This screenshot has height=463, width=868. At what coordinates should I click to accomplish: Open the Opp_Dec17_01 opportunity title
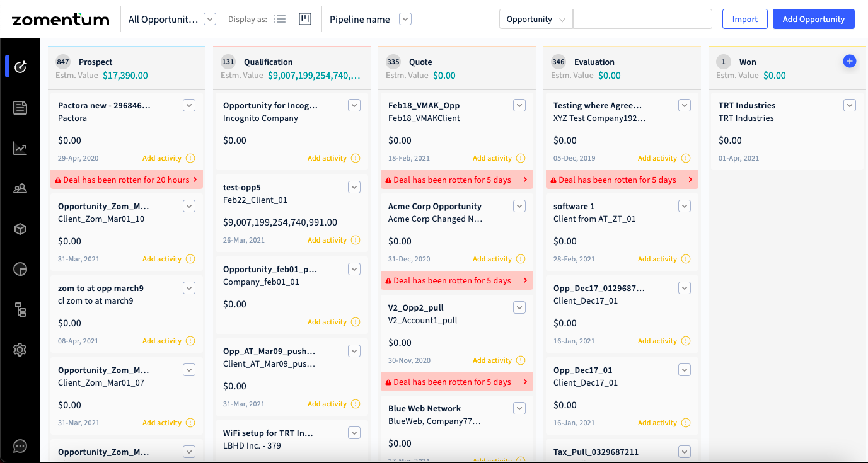coord(583,370)
